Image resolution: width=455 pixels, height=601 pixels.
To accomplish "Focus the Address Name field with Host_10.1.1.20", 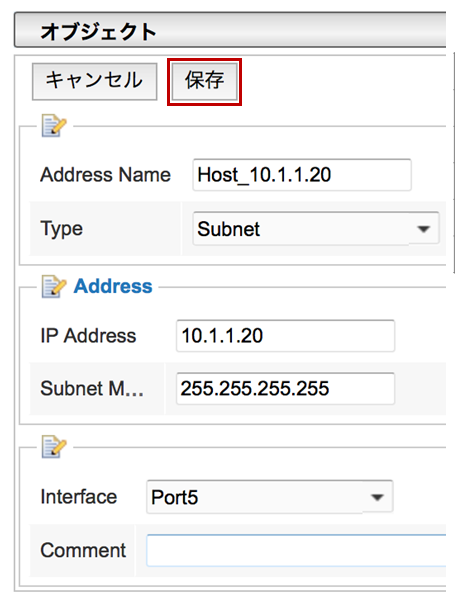I will coord(302,175).
